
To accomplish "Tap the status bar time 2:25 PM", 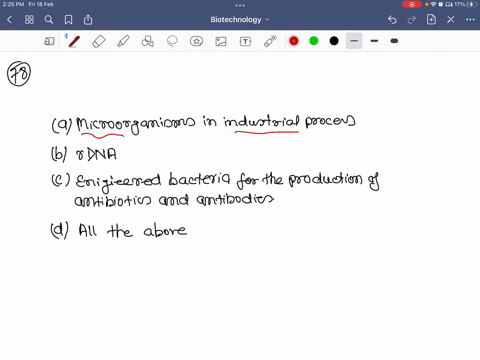I will coord(13,4).
